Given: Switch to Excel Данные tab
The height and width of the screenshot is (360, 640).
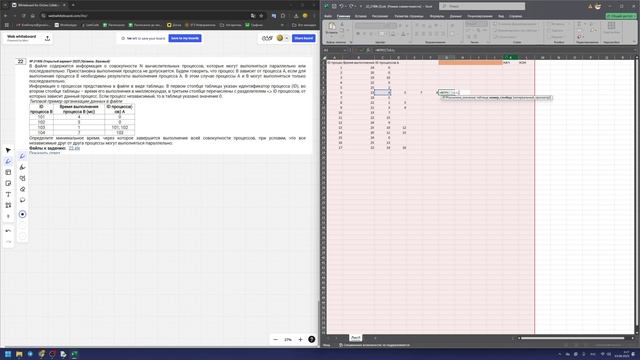Looking at the screenshot, I should pyautogui.click(x=456, y=16).
